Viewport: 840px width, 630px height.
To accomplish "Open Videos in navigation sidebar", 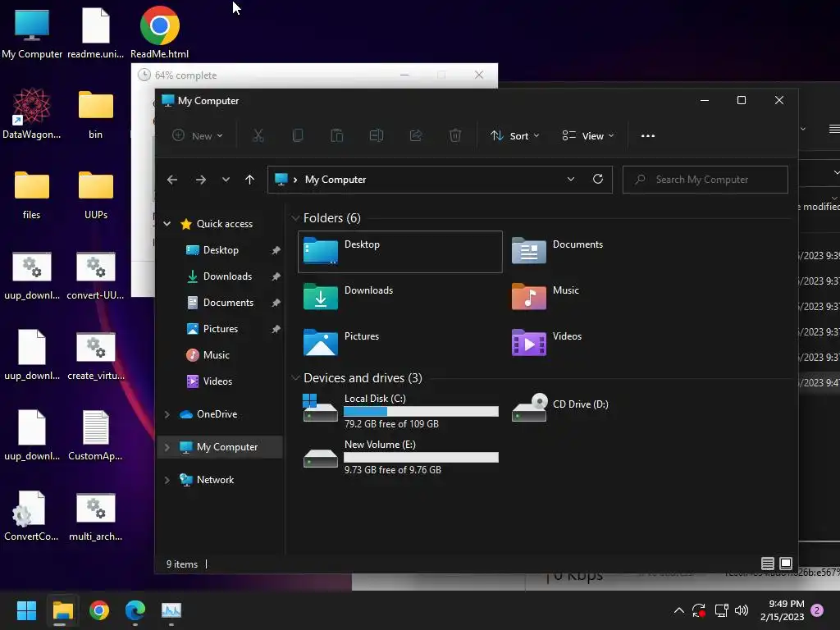I will (x=217, y=381).
